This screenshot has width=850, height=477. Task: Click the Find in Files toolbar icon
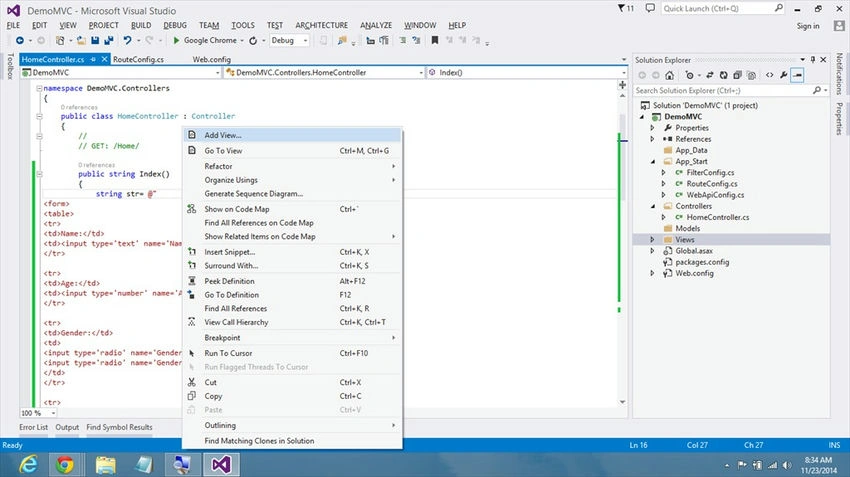tap(342, 41)
